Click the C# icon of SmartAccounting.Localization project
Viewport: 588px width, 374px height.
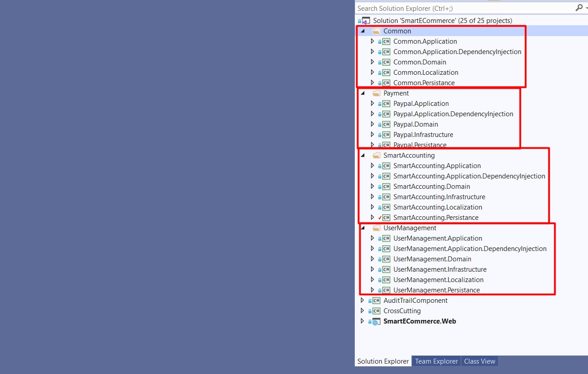(386, 207)
